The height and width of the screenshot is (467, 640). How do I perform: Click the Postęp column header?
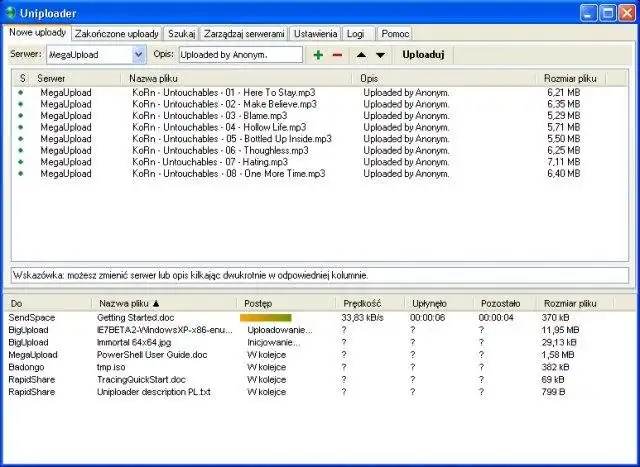point(287,303)
